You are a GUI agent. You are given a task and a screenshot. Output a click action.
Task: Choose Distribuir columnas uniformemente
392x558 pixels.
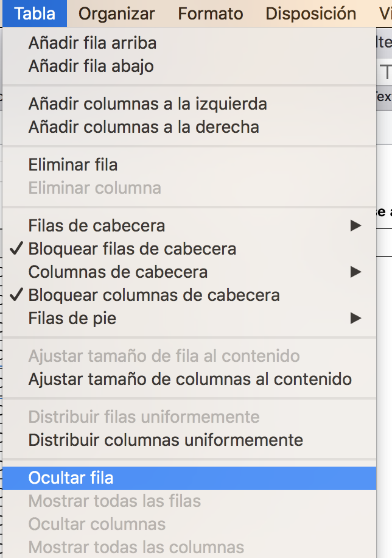pyautogui.click(x=166, y=439)
